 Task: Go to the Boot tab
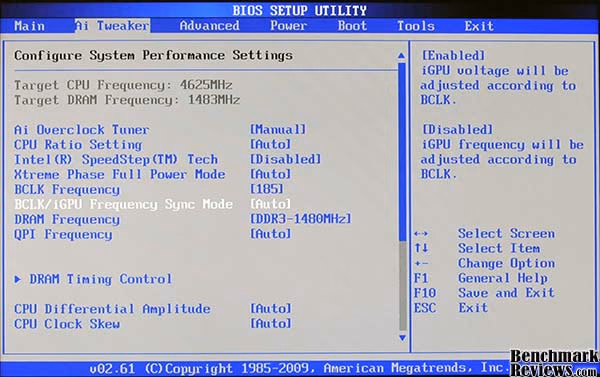pos(352,26)
